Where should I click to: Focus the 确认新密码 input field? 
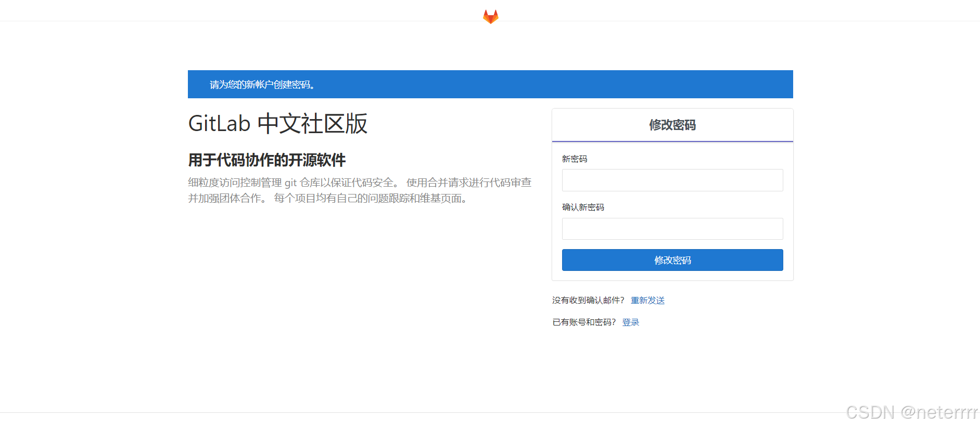pyautogui.click(x=672, y=229)
